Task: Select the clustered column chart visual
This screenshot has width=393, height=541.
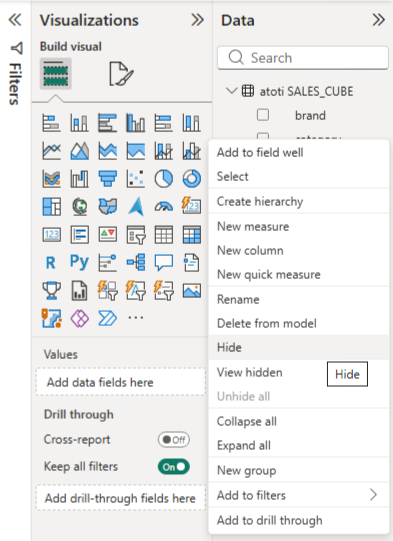Action: 136,123
